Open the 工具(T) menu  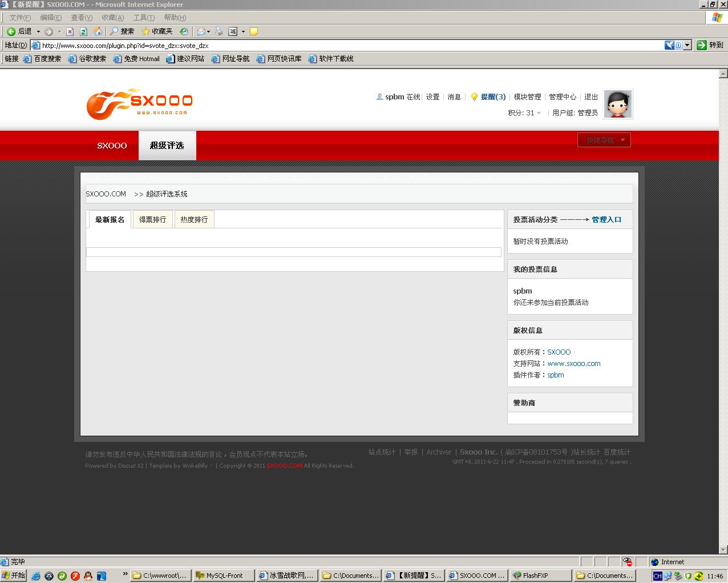(144, 18)
